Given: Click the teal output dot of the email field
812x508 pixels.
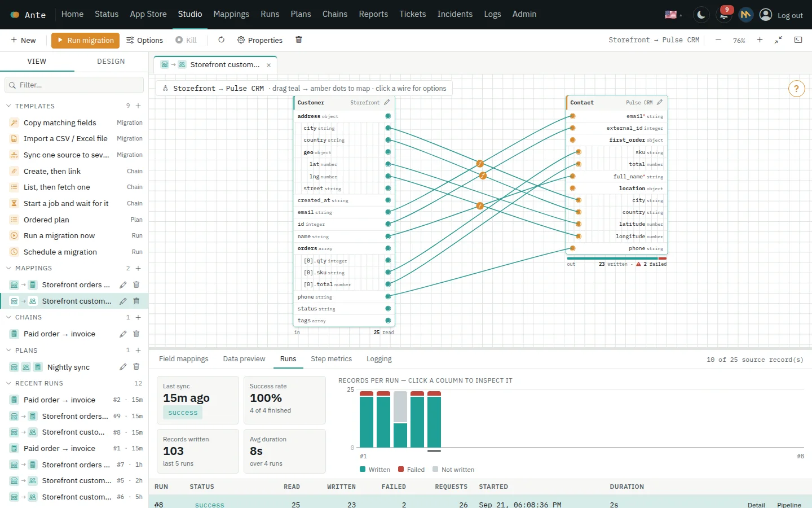Looking at the screenshot, I should (388, 212).
